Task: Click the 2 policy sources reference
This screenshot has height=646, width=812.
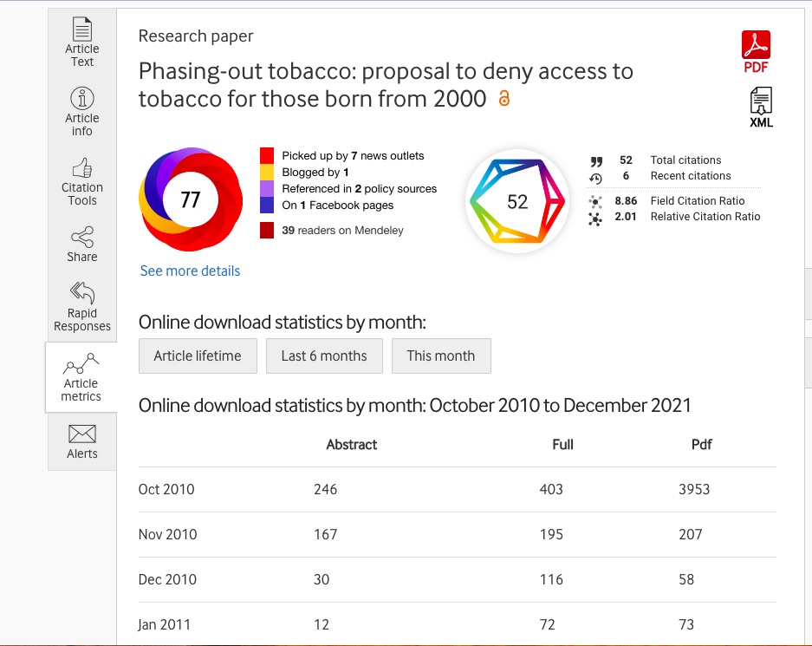Action: click(359, 189)
